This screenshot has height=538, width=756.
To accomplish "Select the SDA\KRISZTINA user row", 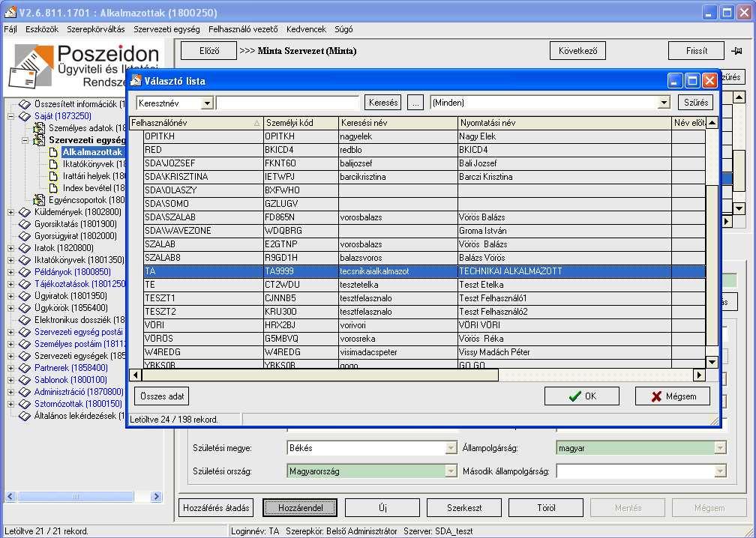I will point(424,177).
